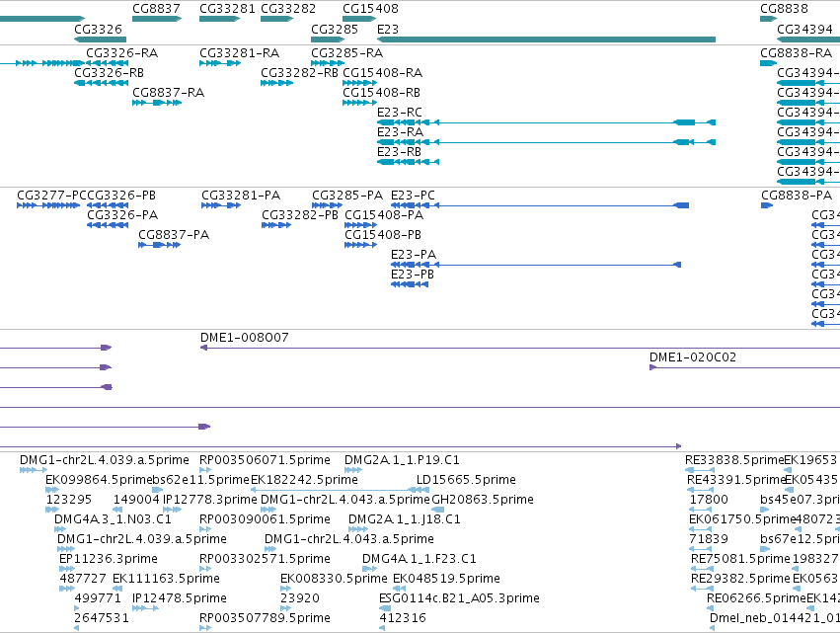This screenshot has height=633, width=840.
Task: Select the 23920 EST label
Action: [x=299, y=598]
